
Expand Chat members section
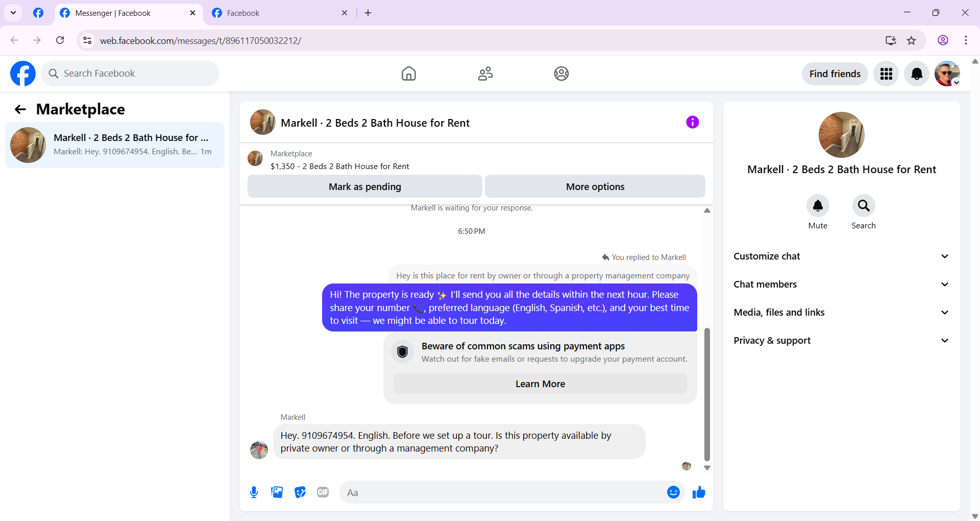841,285
